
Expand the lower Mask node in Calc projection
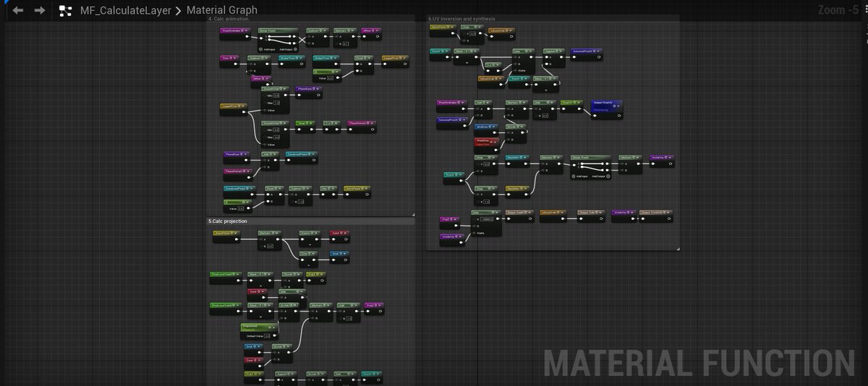[261, 317]
